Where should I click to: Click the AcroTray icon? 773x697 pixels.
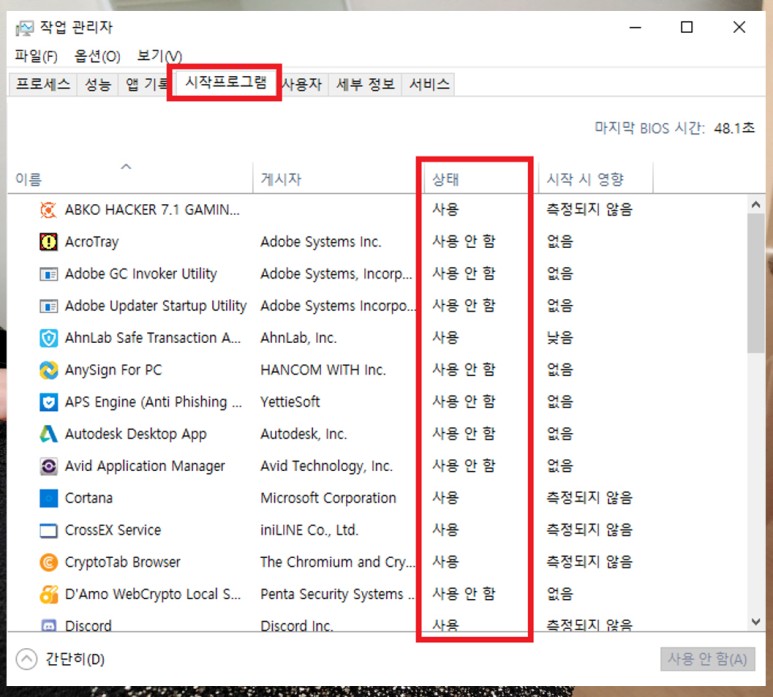point(48,242)
